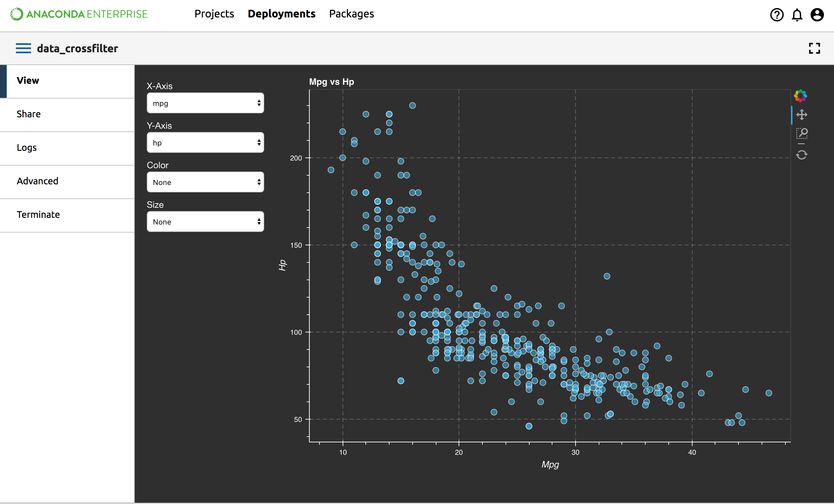The width and height of the screenshot is (834, 504).
Task: Open notifications bell icon
Action: point(797,14)
